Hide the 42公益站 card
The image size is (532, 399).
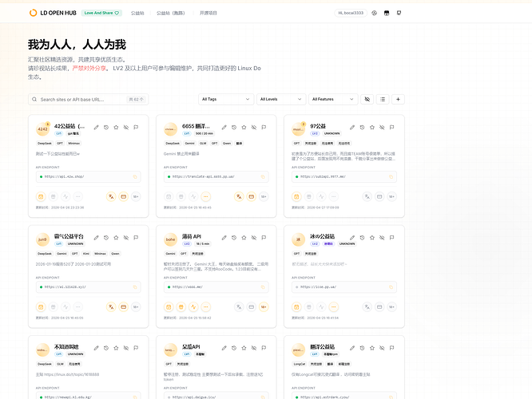126,128
